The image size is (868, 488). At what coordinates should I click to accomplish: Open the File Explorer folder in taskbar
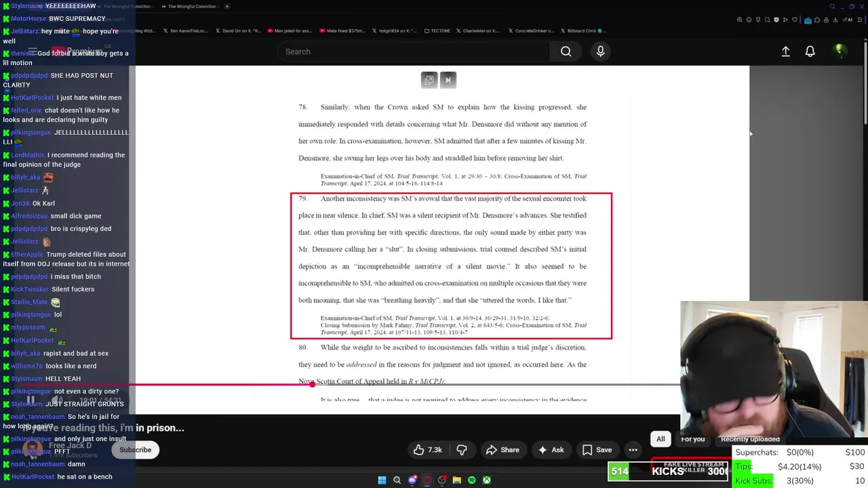point(456,480)
